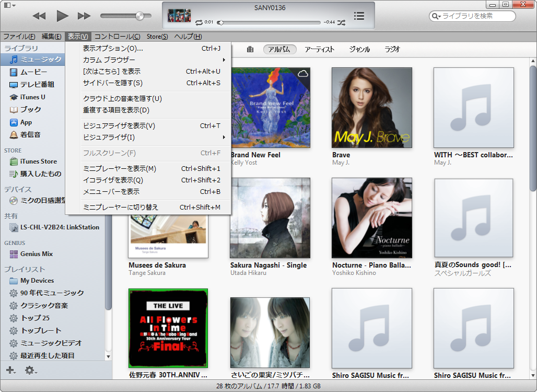The width and height of the screenshot is (537, 392).
Task: Click the Next track fast-forward button
Action: 84,16
